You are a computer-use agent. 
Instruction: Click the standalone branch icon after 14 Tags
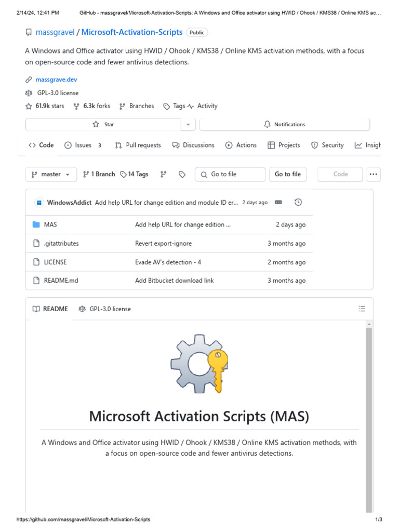tap(163, 175)
